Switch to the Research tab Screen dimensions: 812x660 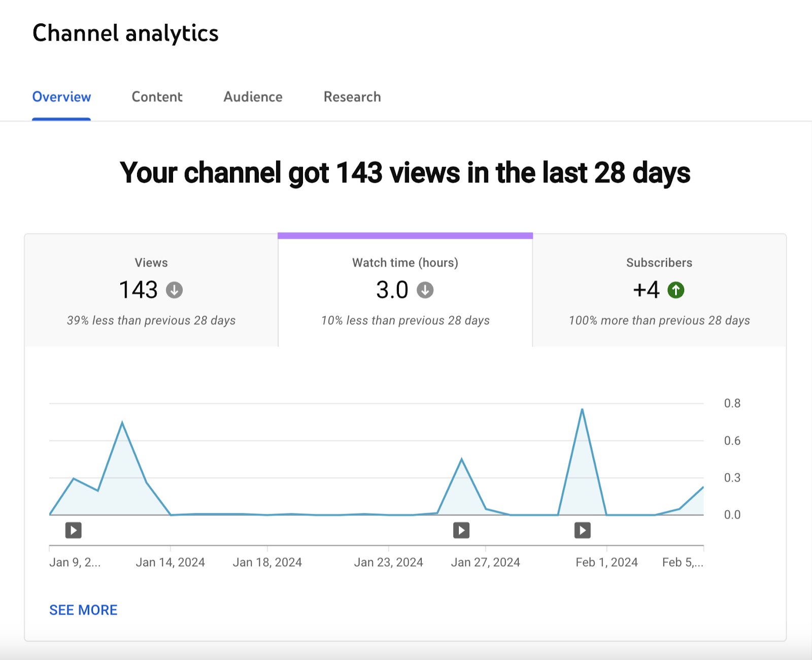pyautogui.click(x=352, y=96)
